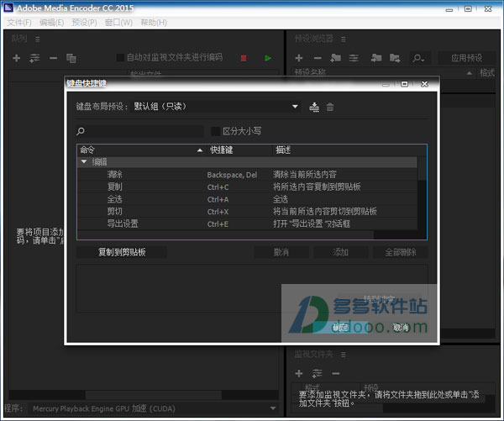Open the queue panel menu icon
Screen dimensions: 504x421
[38, 39]
